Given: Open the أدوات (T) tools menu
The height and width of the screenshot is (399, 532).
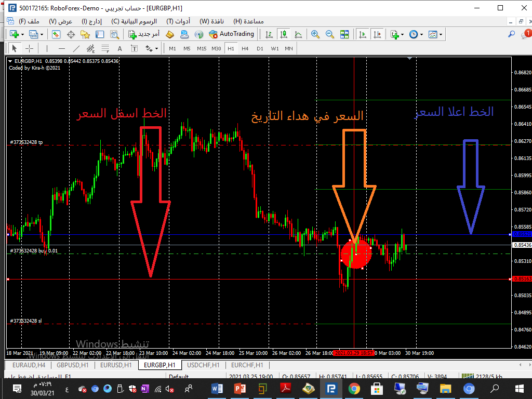Looking at the screenshot, I should click(x=178, y=21).
